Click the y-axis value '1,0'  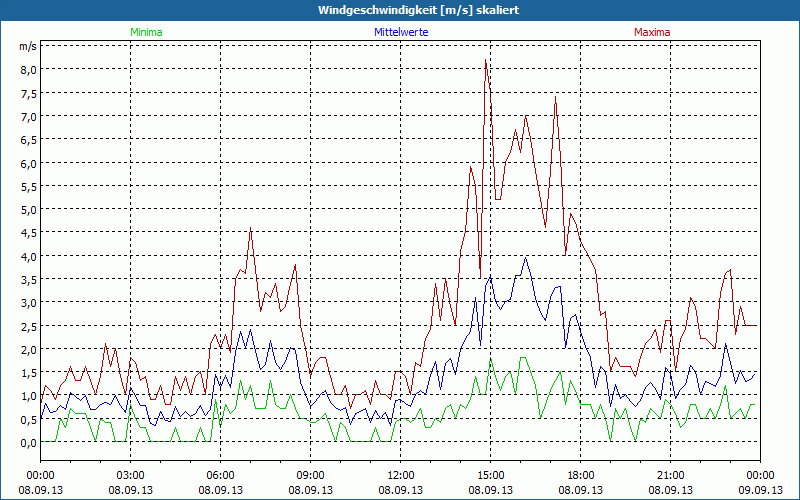pos(29,396)
